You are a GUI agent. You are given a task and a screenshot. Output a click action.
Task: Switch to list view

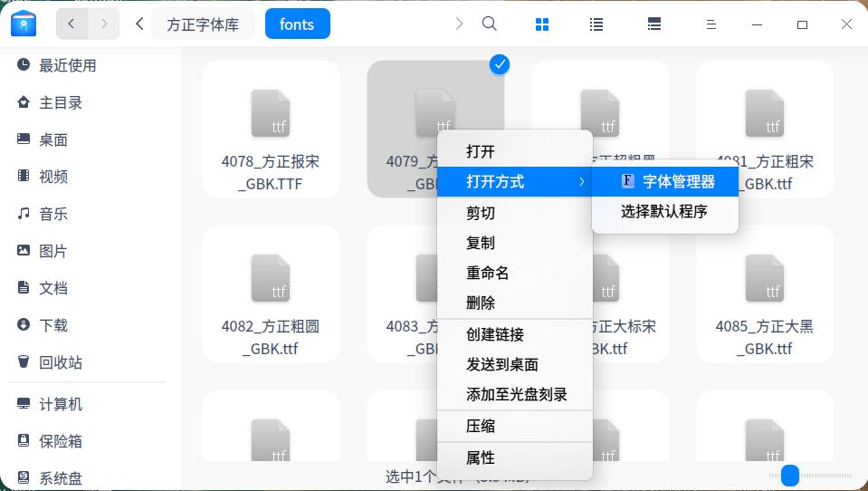coord(596,24)
